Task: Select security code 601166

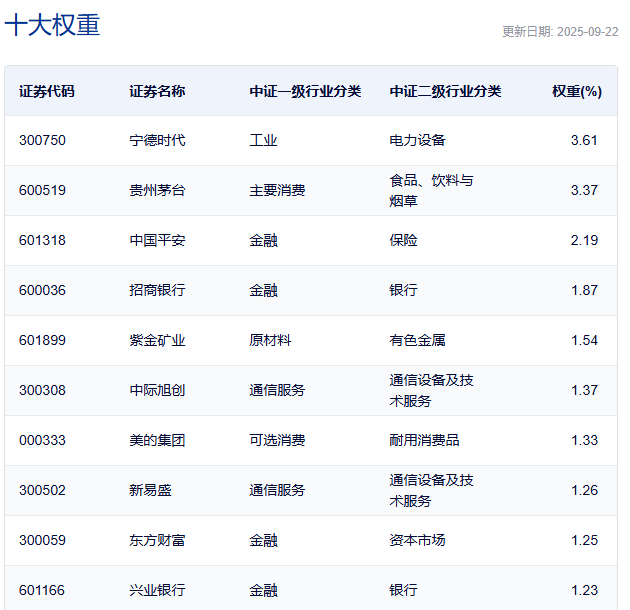Action: pos(42,590)
